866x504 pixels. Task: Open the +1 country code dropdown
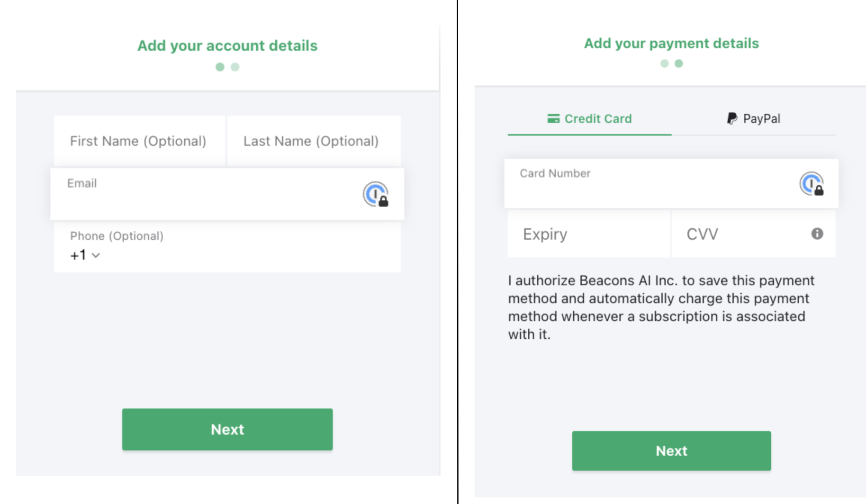coord(85,255)
